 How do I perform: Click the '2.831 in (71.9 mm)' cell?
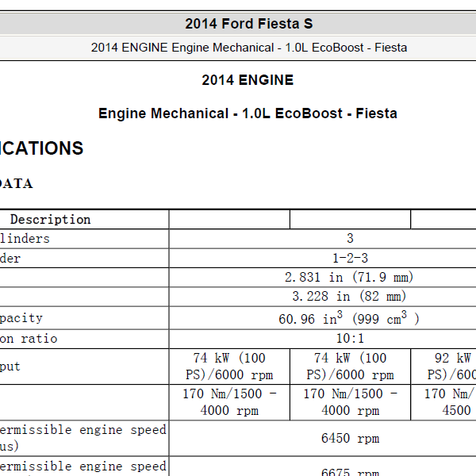click(x=349, y=277)
